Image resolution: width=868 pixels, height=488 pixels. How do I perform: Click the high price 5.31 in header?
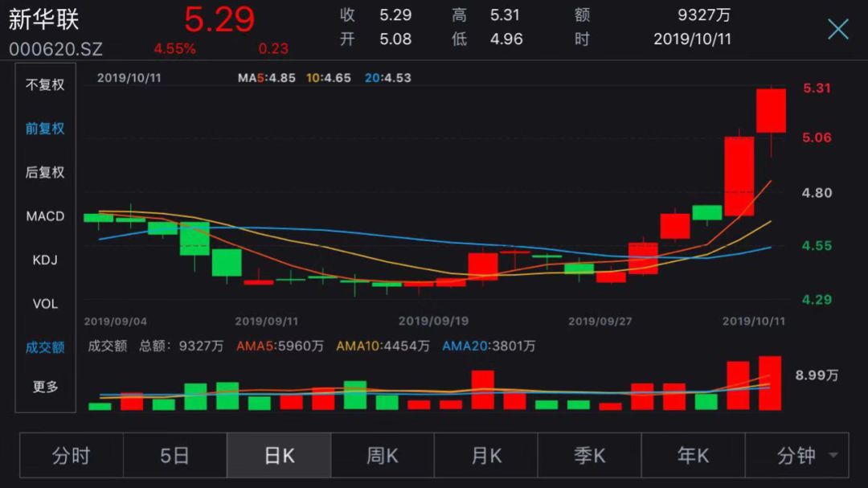505,15
